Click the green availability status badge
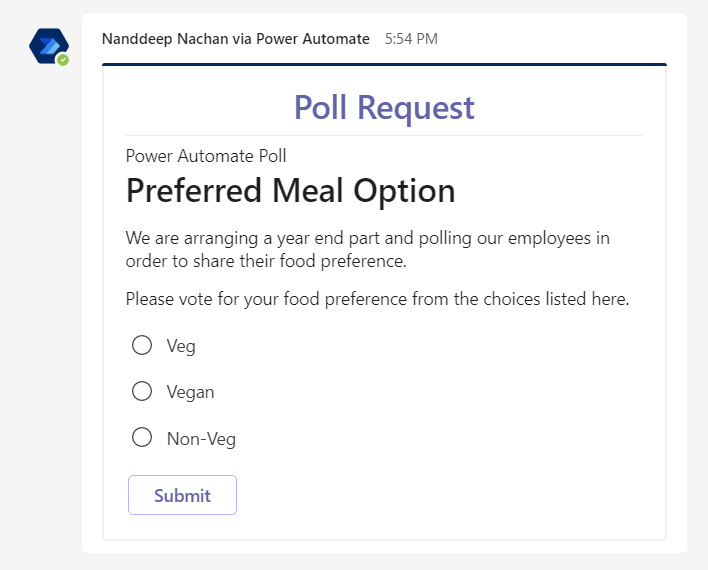This screenshot has width=708, height=570. click(x=63, y=60)
